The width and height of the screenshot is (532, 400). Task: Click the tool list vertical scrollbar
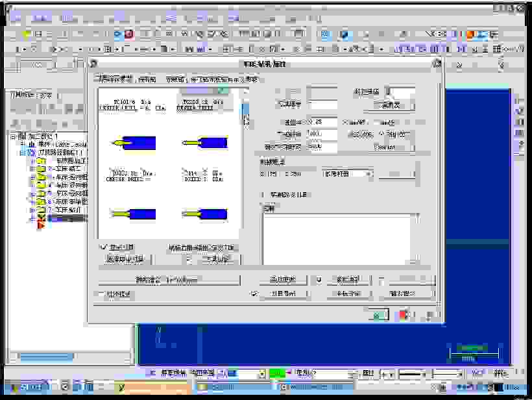(x=246, y=163)
